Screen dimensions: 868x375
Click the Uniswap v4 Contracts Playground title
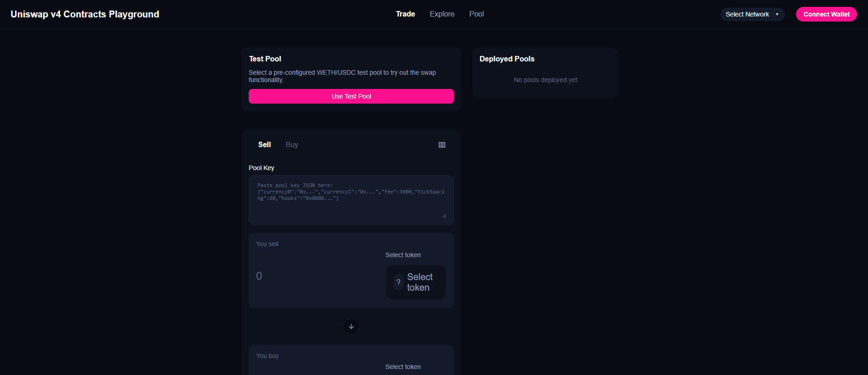point(85,14)
